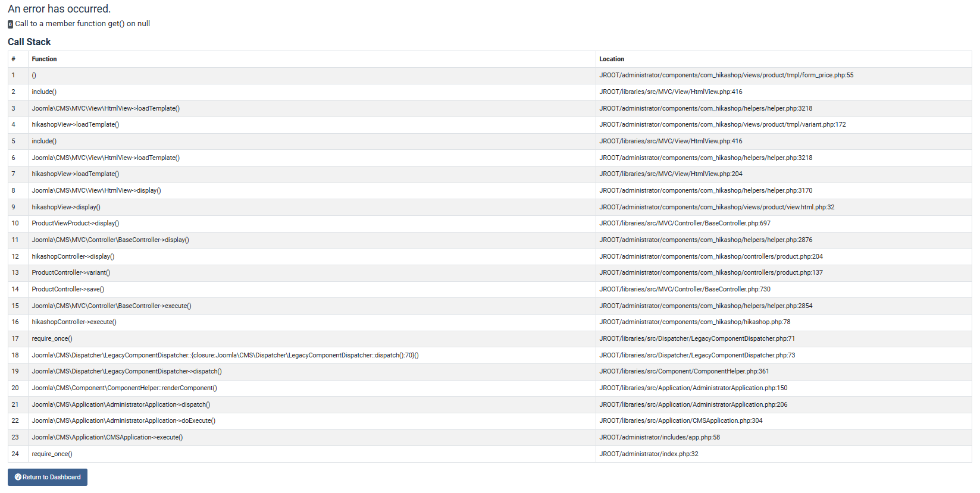Click the ProductController->save() function cell

coord(68,289)
